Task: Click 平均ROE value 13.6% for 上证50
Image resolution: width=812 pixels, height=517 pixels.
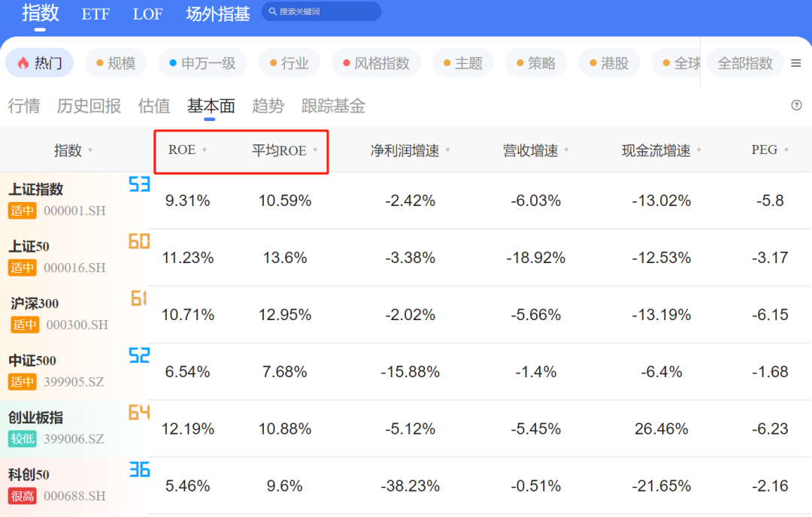Action: (x=285, y=258)
